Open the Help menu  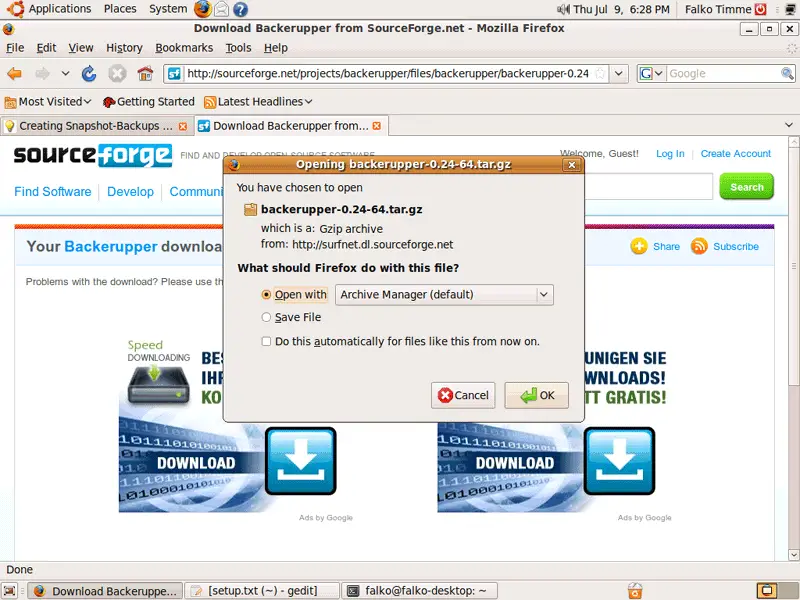[276, 48]
